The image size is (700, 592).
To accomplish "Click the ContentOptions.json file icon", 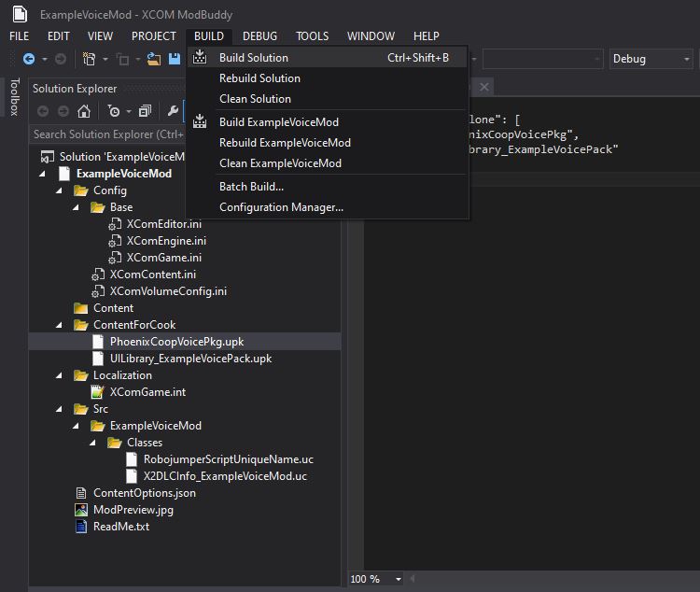I will point(81,493).
